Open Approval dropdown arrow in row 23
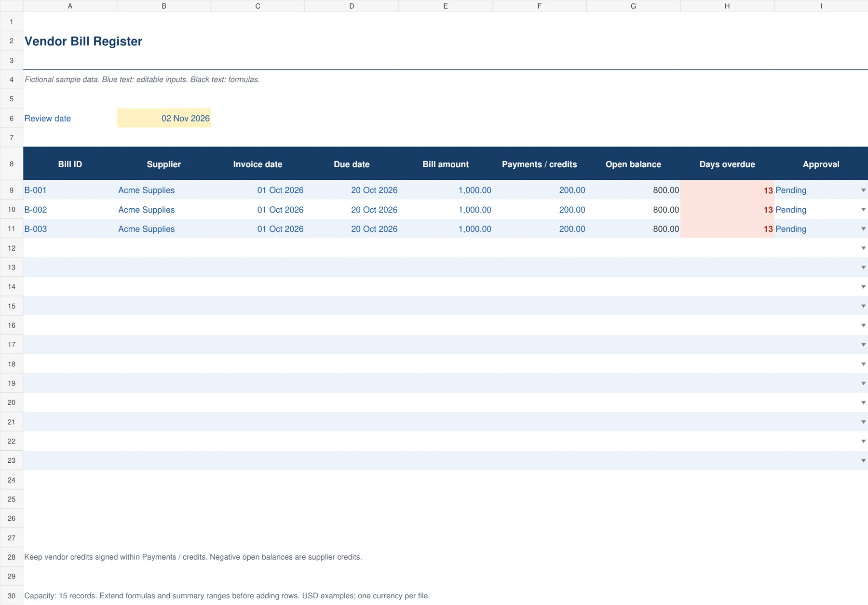Image resolution: width=868 pixels, height=605 pixels. click(863, 460)
